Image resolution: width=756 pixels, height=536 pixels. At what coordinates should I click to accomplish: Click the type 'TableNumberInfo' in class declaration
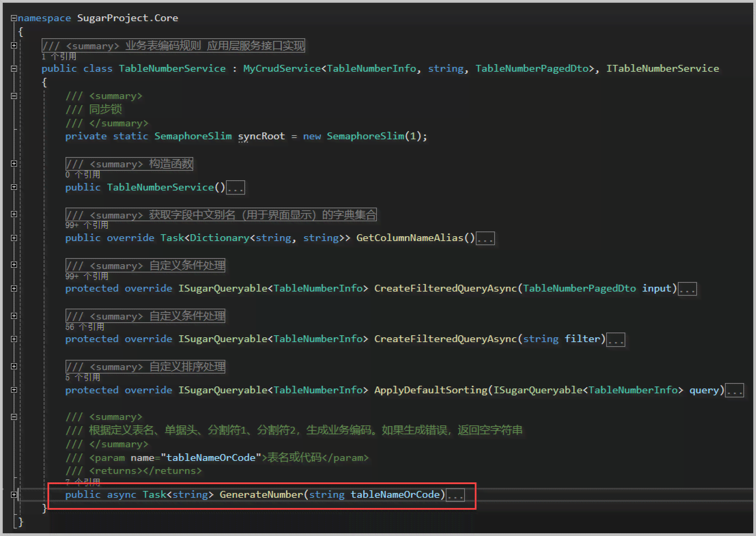point(372,69)
